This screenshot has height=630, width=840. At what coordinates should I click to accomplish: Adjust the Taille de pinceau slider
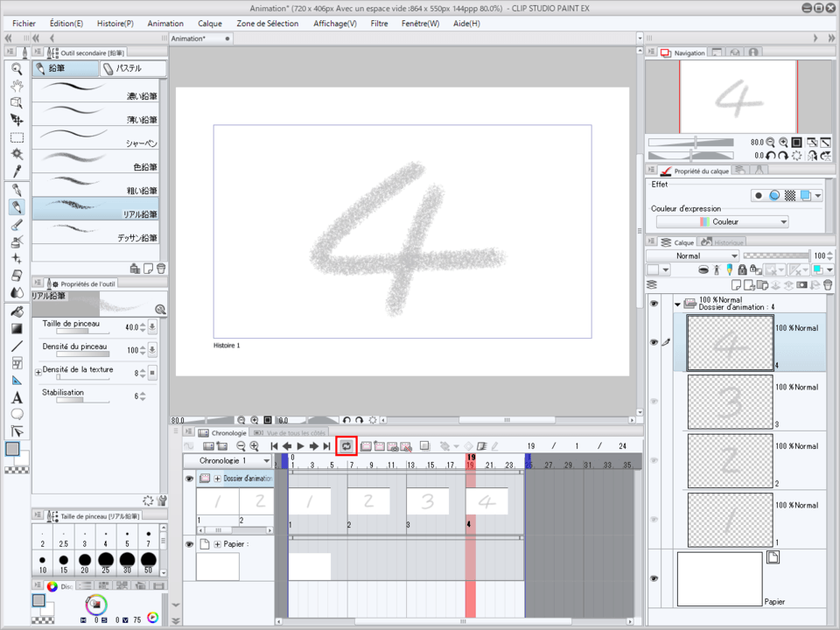click(x=83, y=331)
